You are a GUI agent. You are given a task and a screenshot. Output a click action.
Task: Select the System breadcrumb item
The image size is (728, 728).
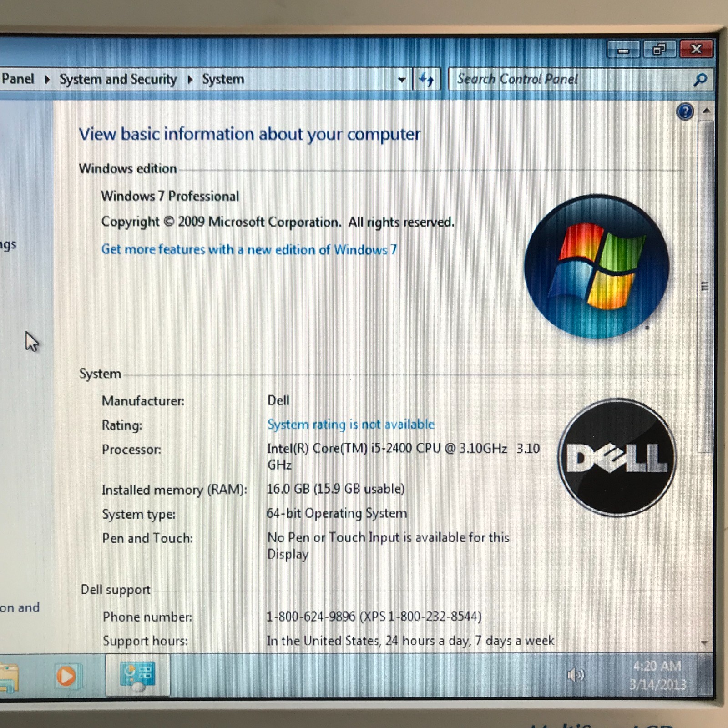point(223,79)
